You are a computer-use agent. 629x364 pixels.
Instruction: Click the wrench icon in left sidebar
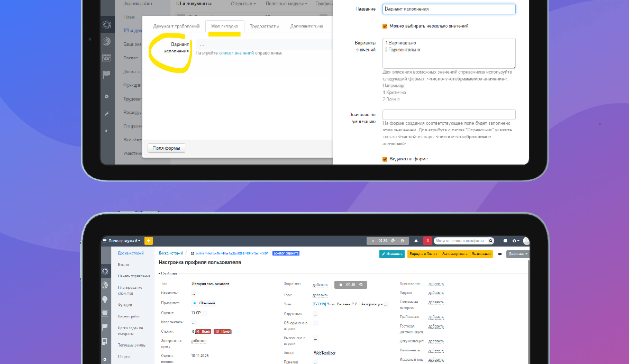106,113
